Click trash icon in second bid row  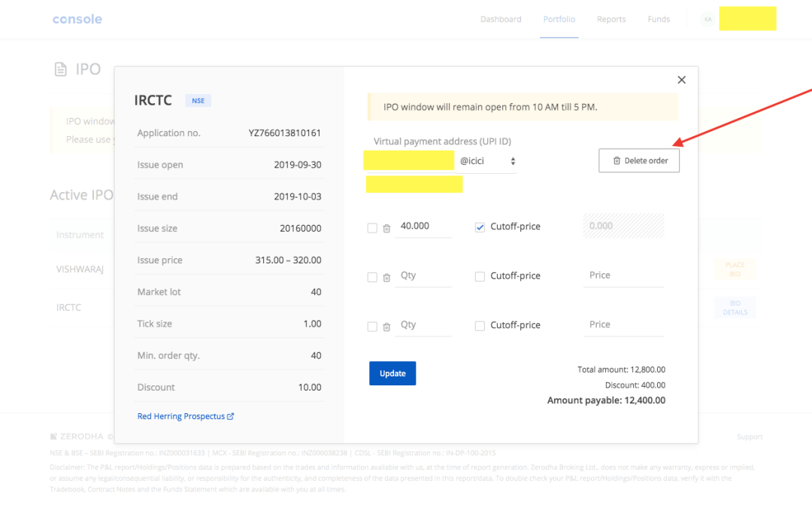coord(386,277)
